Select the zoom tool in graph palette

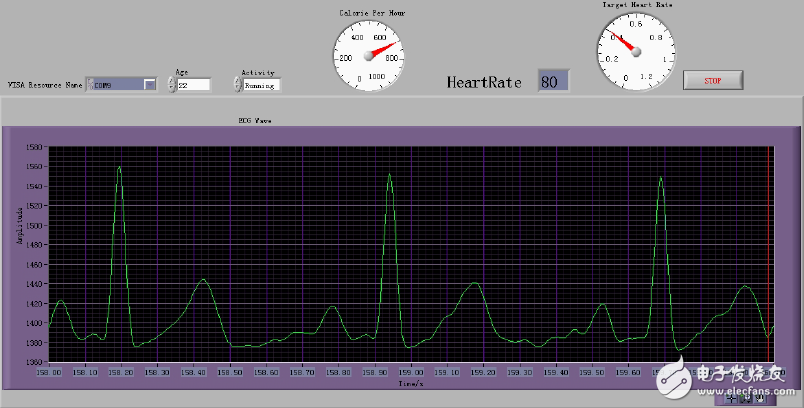click(x=746, y=397)
